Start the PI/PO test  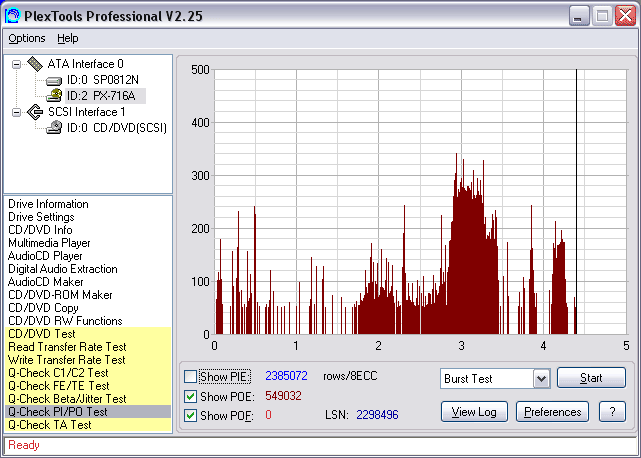[x=591, y=377]
